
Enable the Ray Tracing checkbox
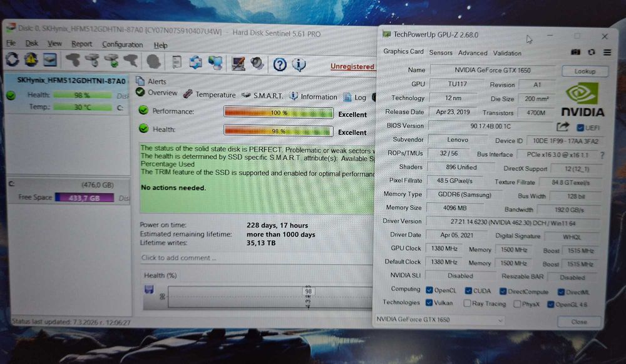click(467, 303)
